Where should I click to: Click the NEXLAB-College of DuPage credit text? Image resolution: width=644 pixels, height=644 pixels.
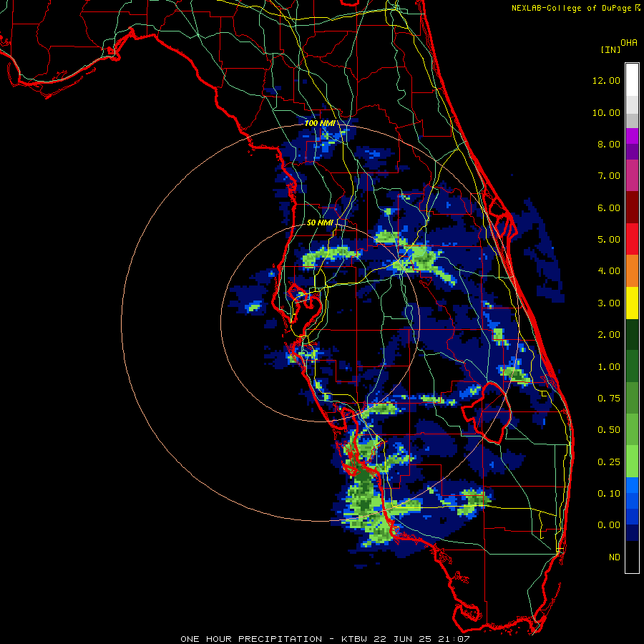pos(575,8)
